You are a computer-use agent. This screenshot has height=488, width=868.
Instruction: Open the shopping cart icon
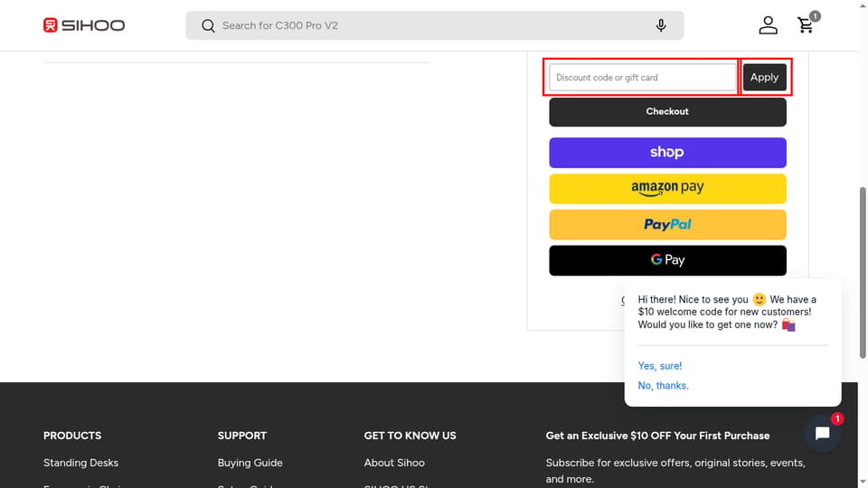coord(806,25)
